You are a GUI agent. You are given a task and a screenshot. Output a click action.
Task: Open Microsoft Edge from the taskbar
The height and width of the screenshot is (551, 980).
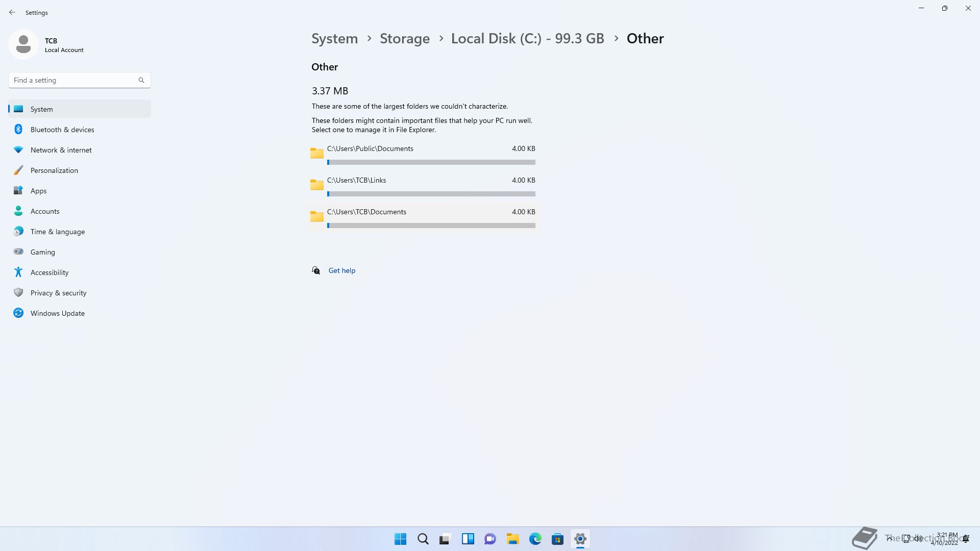coord(535,539)
